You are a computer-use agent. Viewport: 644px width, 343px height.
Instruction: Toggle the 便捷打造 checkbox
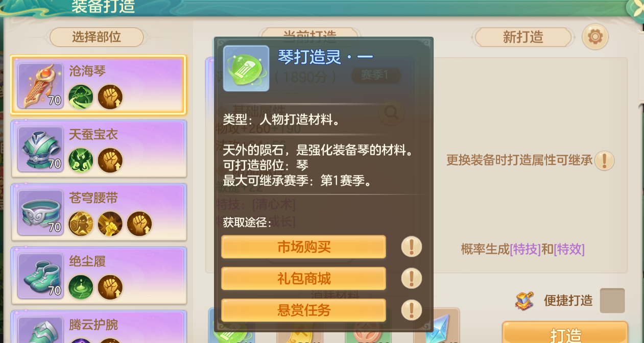[x=612, y=300]
